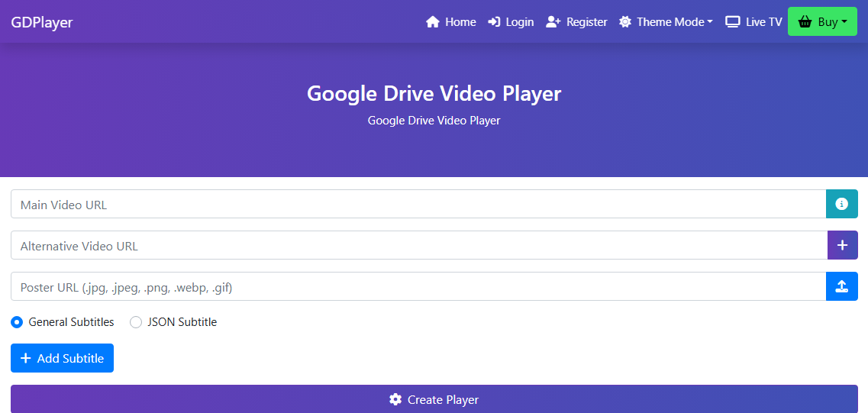Click the Register user-plus icon
The image size is (868, 413).
(x=553, y=22)
